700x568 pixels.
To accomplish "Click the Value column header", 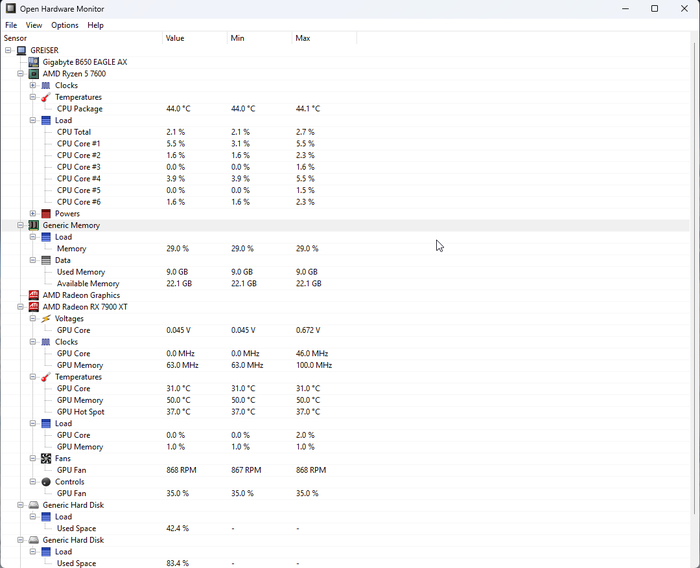I will click(x=195, y=38).
